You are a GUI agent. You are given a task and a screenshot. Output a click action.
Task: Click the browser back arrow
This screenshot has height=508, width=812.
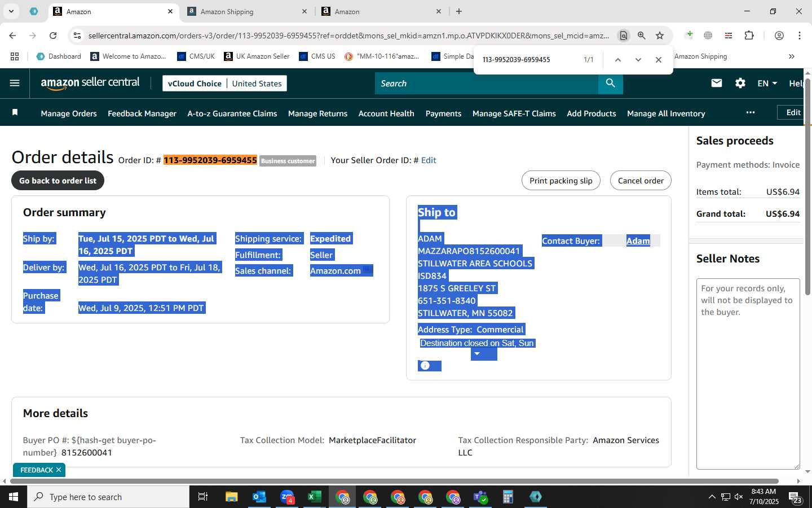click(12, 36)
